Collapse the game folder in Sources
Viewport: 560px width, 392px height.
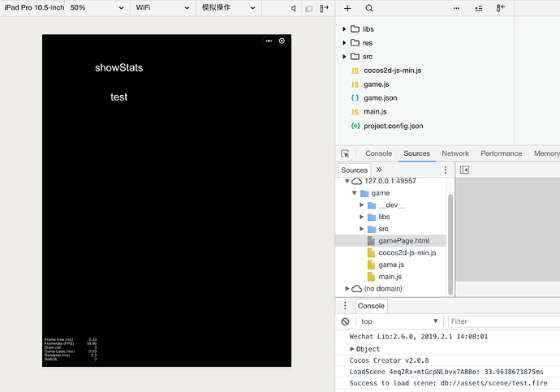[x=355, y=193]
